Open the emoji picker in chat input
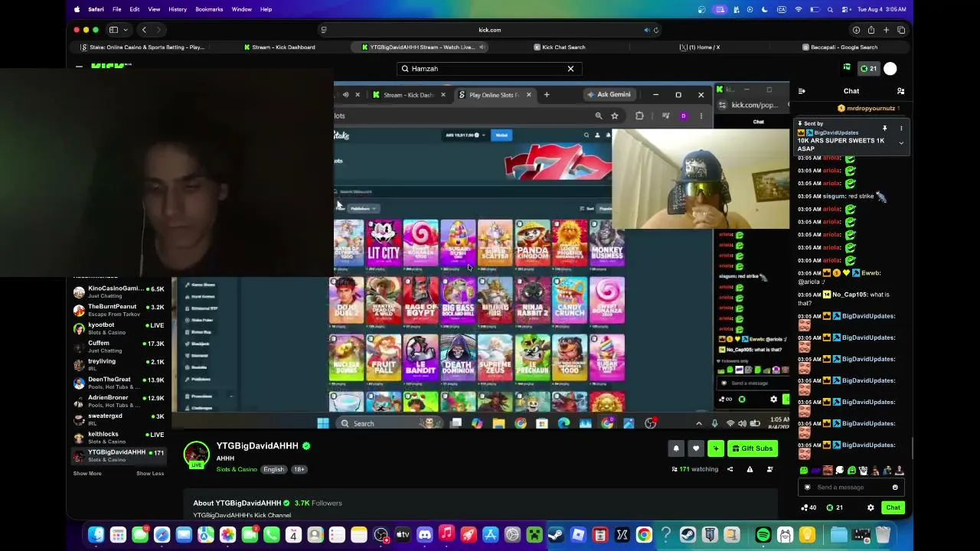The image size is (980, 551). tap(895, 487)
